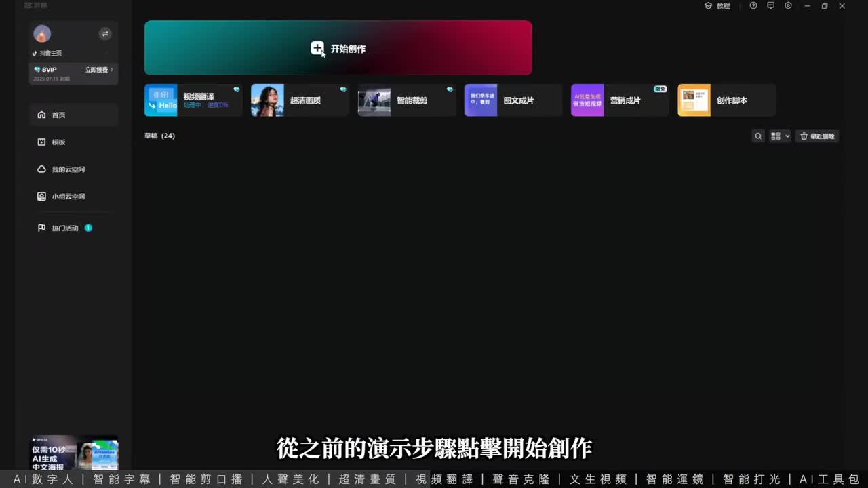
Task: Open the feedback message icon
Action: coord(770,6)
